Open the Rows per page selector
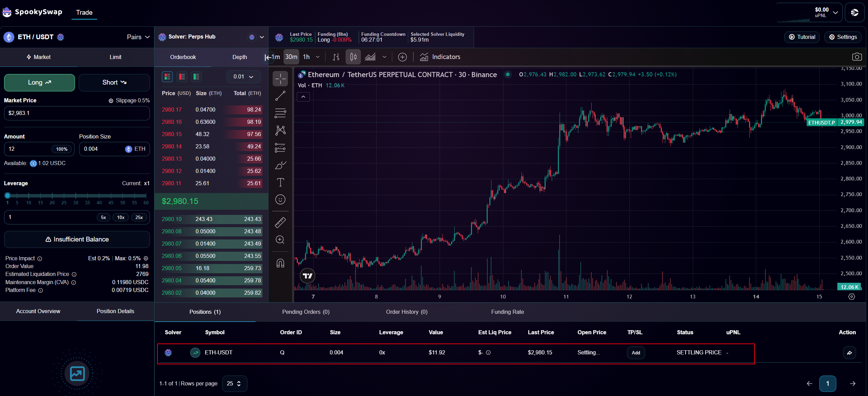This screenshot has width=868, height=396. pyautogui.click(x=234, y=384)
